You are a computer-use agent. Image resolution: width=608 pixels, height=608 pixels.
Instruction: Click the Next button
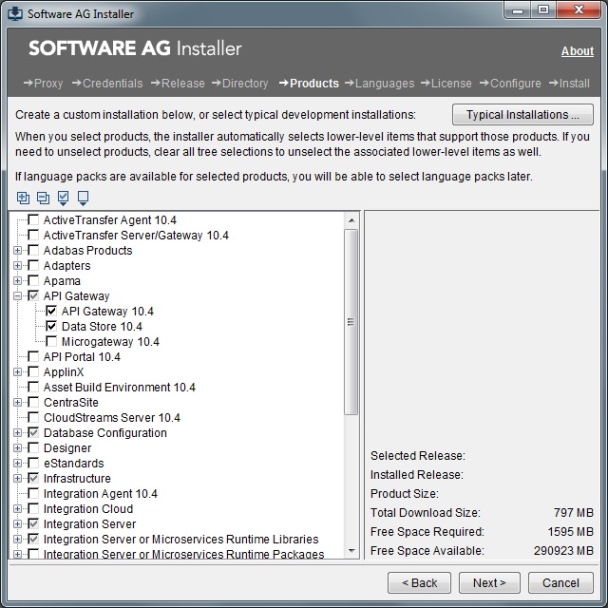click(x=490, y=583)
